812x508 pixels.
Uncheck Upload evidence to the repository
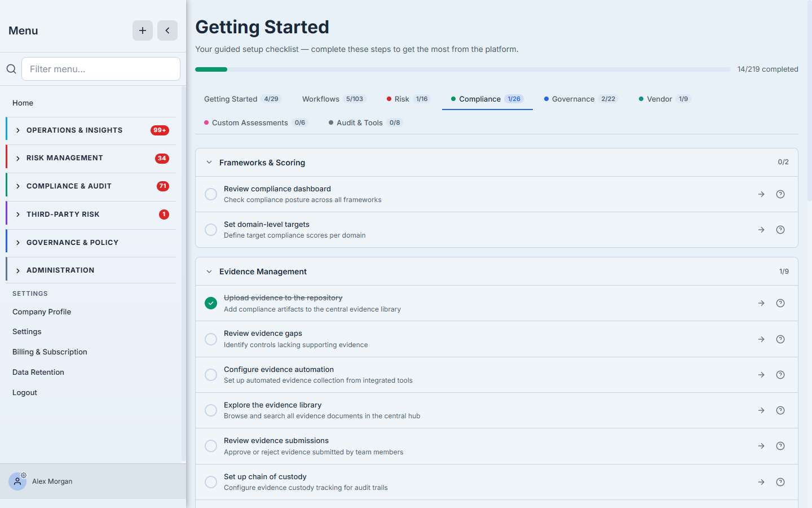point(211,303)
